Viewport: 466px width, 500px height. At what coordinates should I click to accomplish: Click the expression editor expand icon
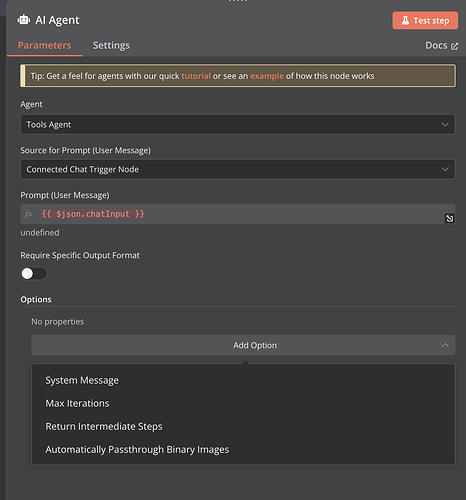click(450, 218)
